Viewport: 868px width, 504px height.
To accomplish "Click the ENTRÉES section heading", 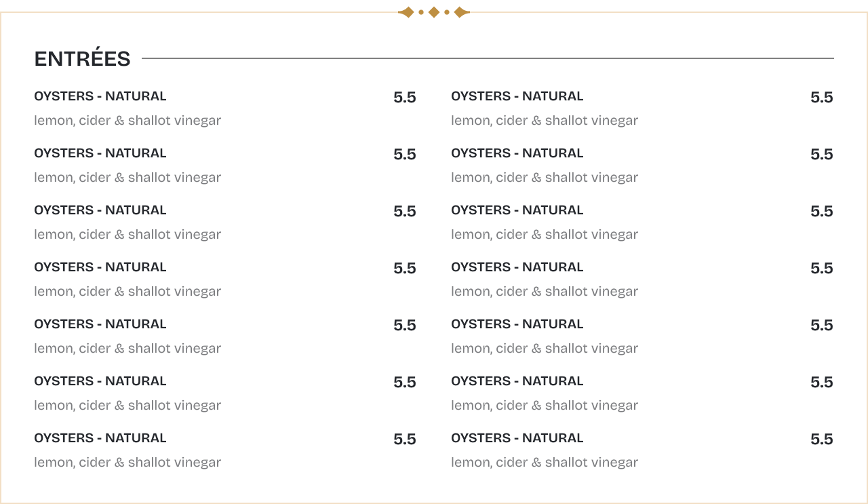I will [82, 59].
